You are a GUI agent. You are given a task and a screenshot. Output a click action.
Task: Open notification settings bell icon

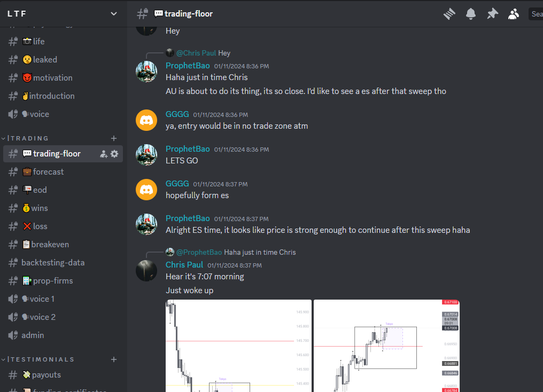click(471, 14)
